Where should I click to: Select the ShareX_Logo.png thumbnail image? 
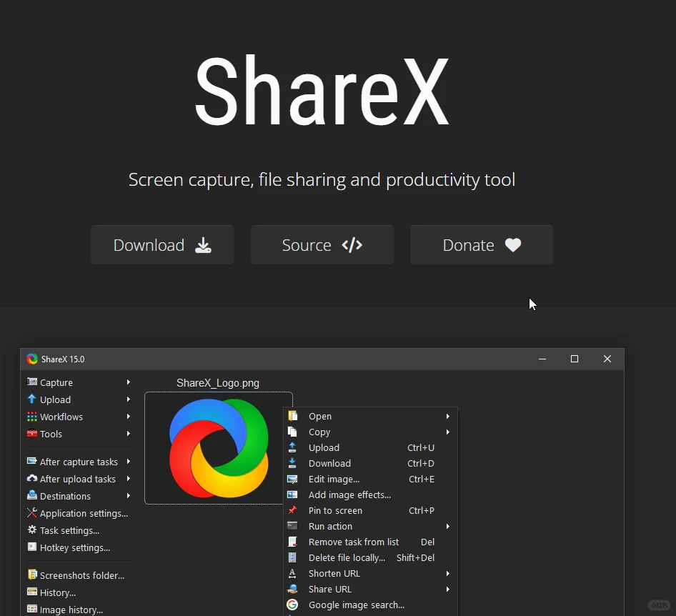coord(219,448)
